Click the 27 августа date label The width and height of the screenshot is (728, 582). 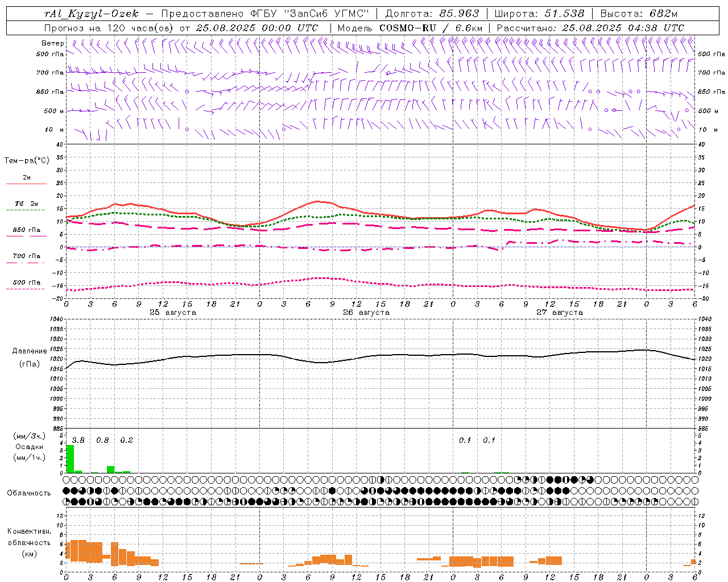(560, 313)
